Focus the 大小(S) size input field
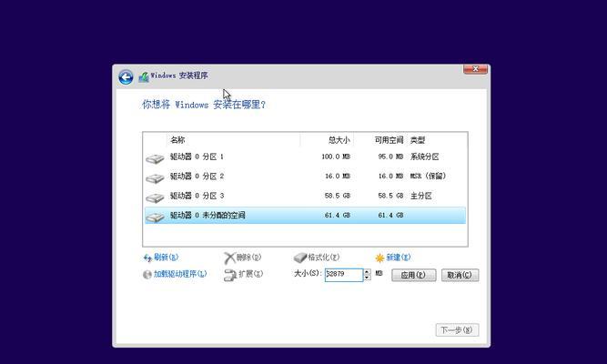Viewport: 607px width, 364px height. [344, 275]
